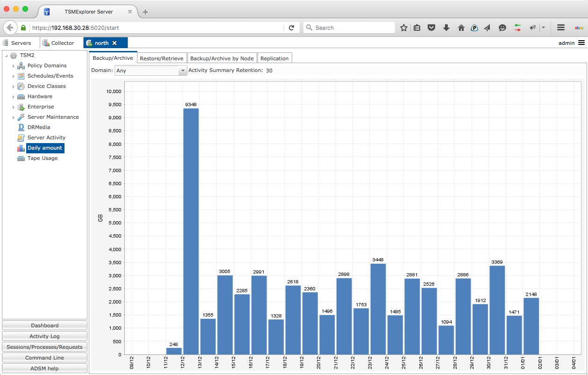Open the Command Line panel button

point(44,358)
